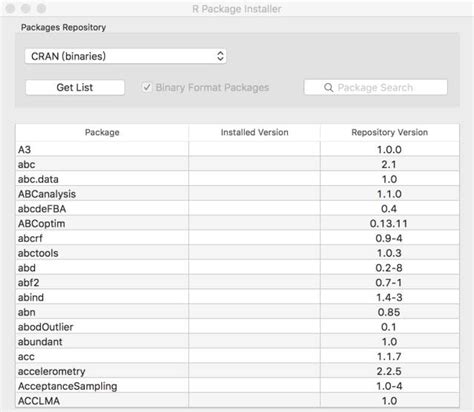474x412 pixels.
Task: Select the AcceptanceSampling package row
Action: point(237,386)
